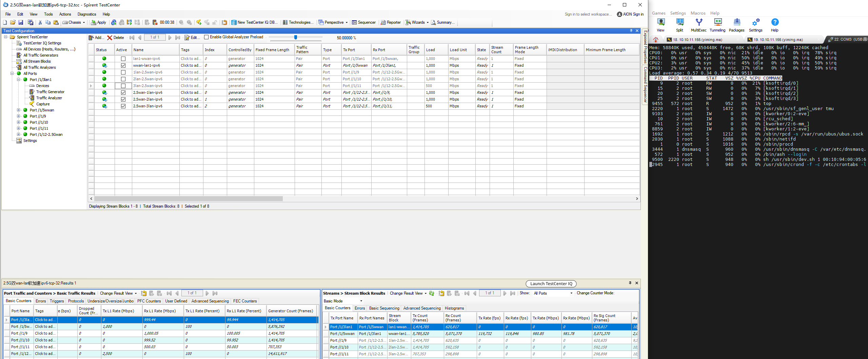868x359 pixels.
Task: Toggle Active checkbox for lan1-wwan-ipv6
Action: (123, 59)
